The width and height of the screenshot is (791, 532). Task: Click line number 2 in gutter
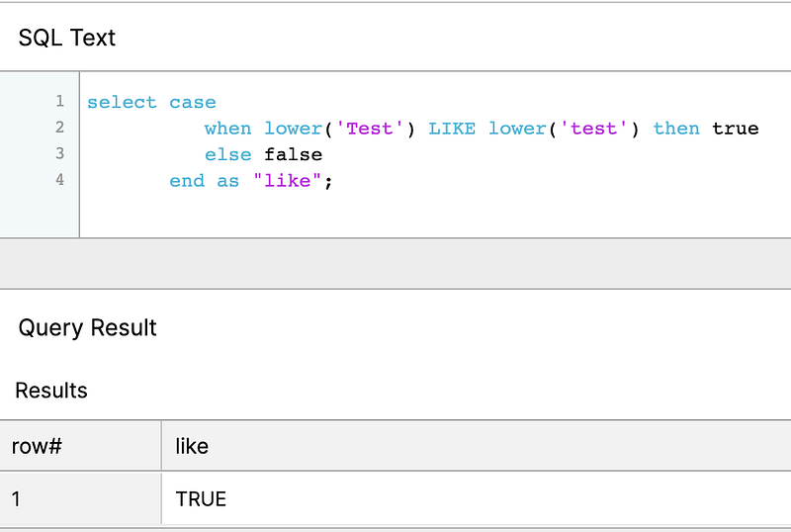pos(60,128)
